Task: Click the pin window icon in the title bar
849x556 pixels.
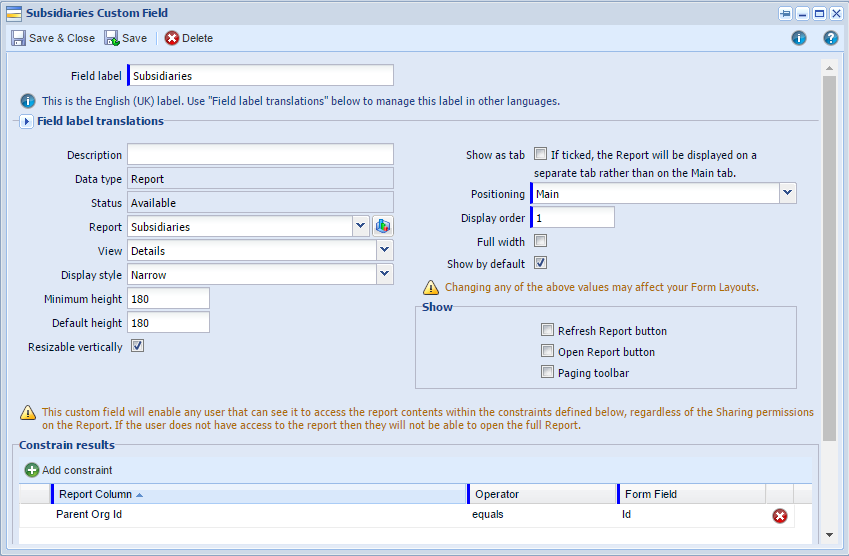Action: tap(785, 14)
